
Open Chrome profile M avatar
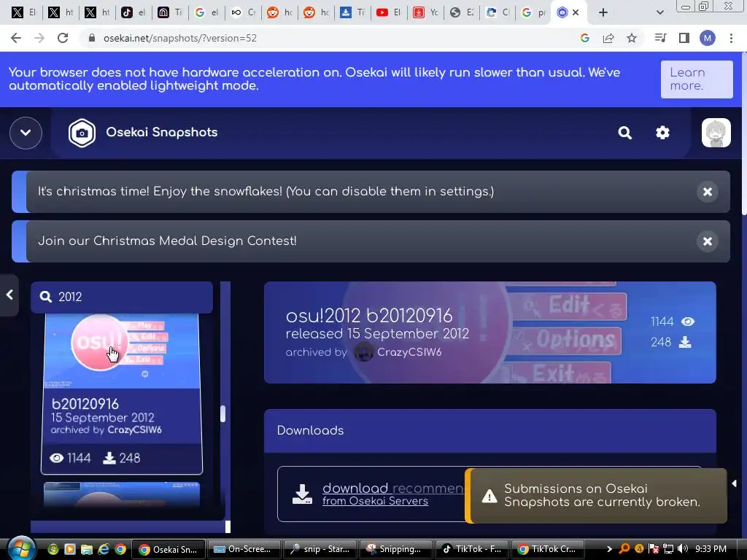[x=708, y=38]
